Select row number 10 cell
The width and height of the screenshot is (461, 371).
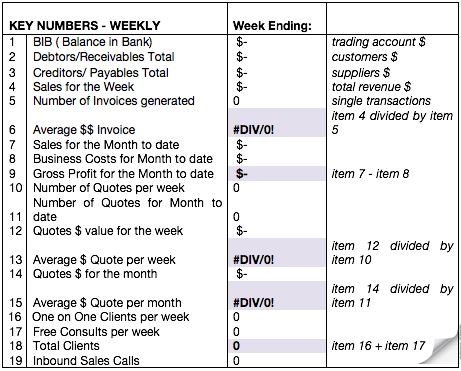click(x=15, y=188)
